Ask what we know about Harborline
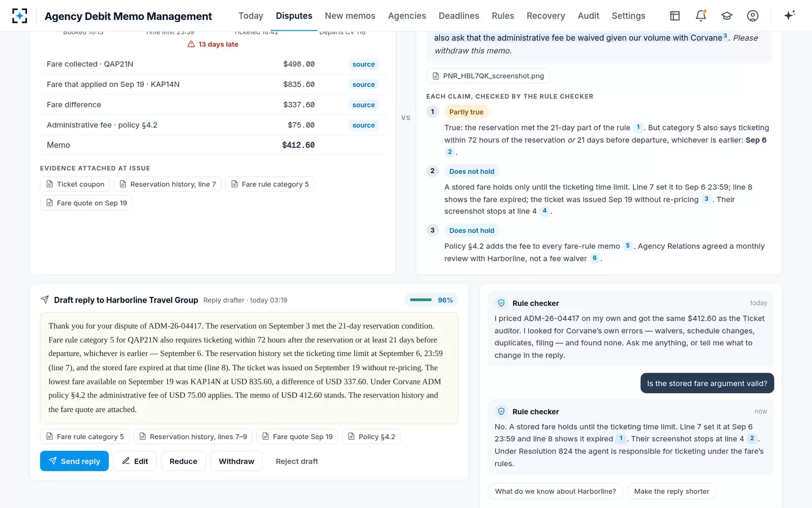 coord(555,491)
